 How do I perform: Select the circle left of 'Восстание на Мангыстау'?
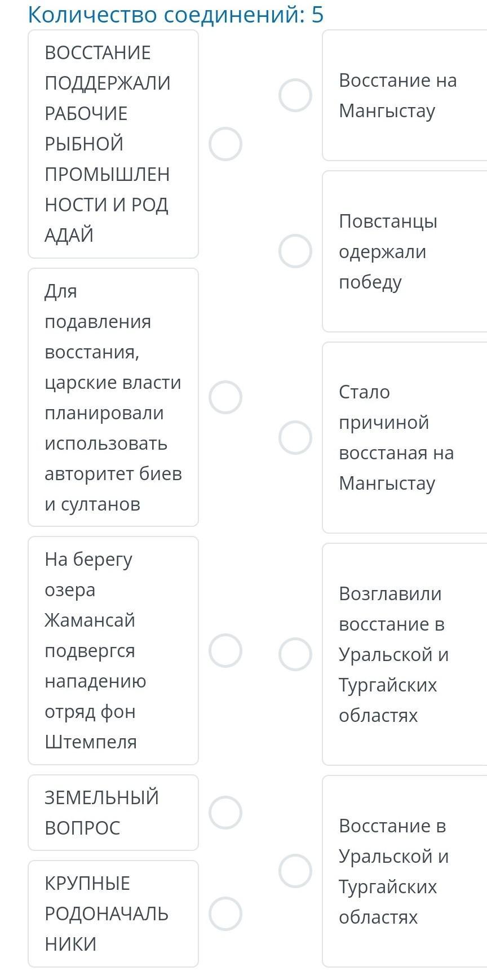[x=295, y=95]
